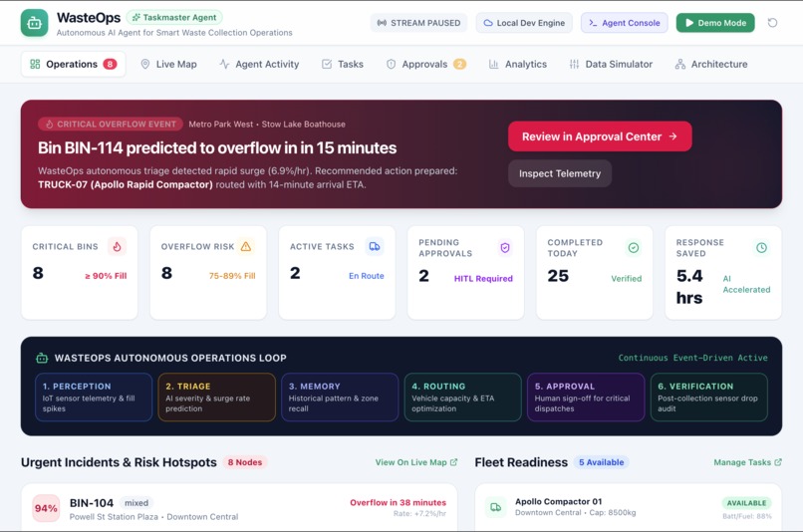Click the refresh icon beside Demo Mode

click(772, 23)
